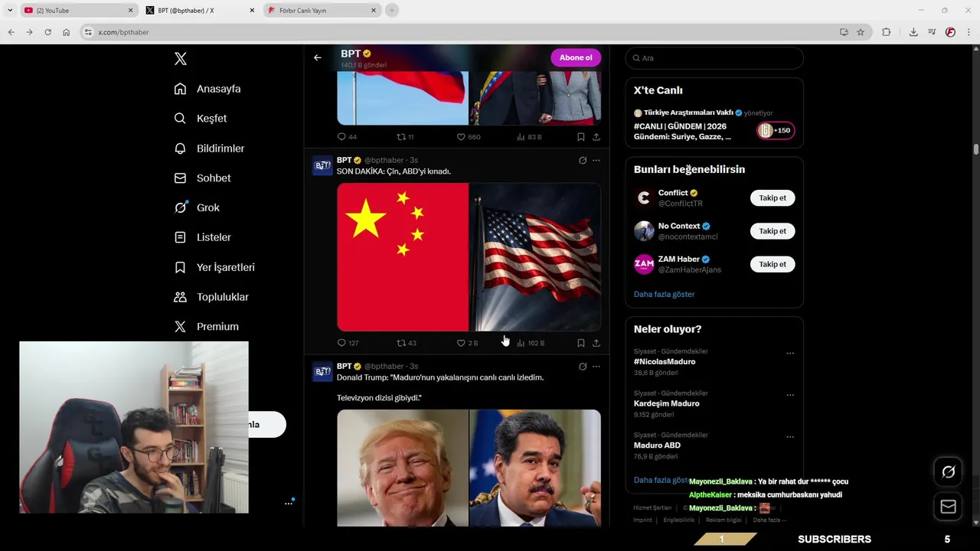This screenshot has width=980, height=551.
Task: View top post analytics (83 B)
Action: (529, 137)
